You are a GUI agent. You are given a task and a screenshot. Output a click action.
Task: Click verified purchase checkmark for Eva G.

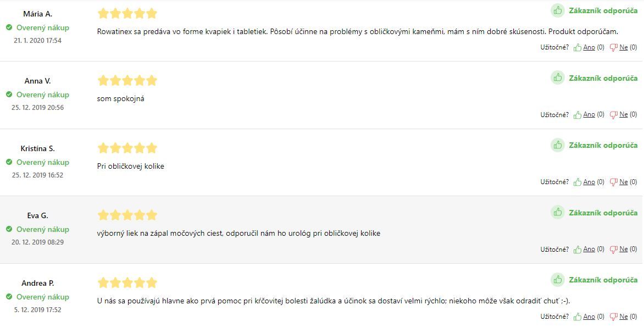tap(9, 229)
